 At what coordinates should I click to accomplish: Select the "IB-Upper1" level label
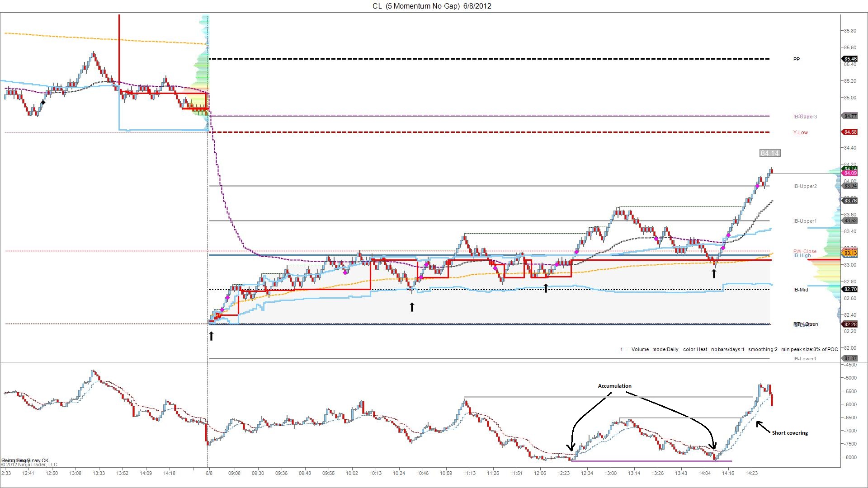(x=805, y=221)
